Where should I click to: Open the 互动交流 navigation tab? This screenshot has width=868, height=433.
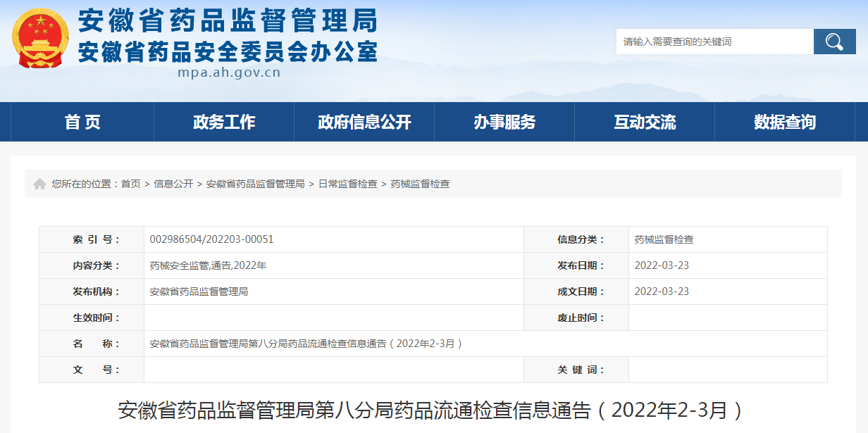[x=645, y=122]
